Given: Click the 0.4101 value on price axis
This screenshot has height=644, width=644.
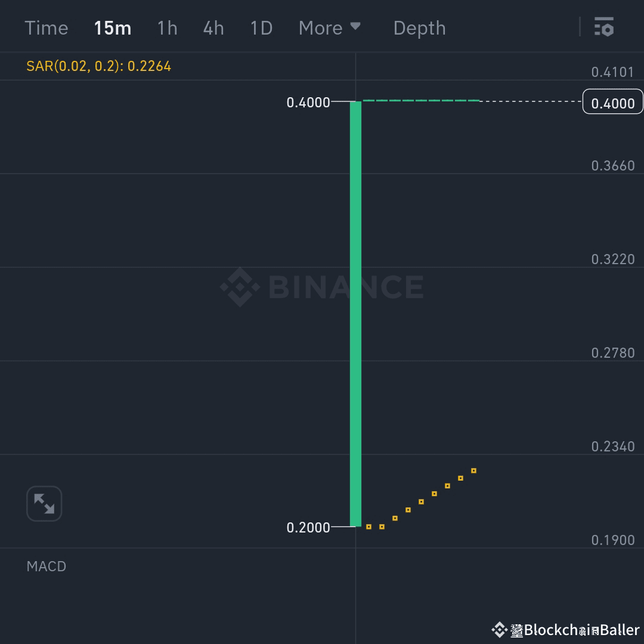Looking at the screenshot, I should pyautogui.click(x=613, y=72).
